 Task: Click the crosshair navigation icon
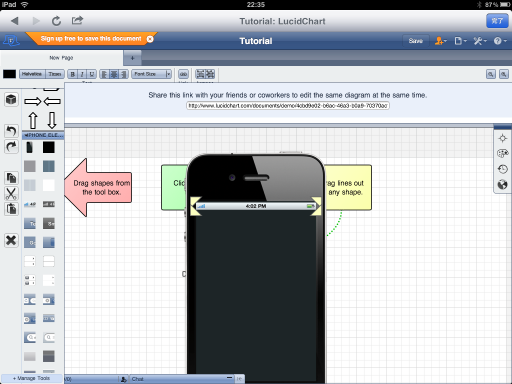502,138
